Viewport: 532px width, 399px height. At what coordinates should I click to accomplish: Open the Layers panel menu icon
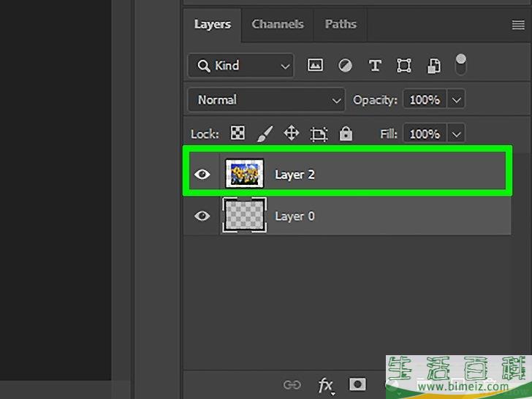click(x=518, y=25)
